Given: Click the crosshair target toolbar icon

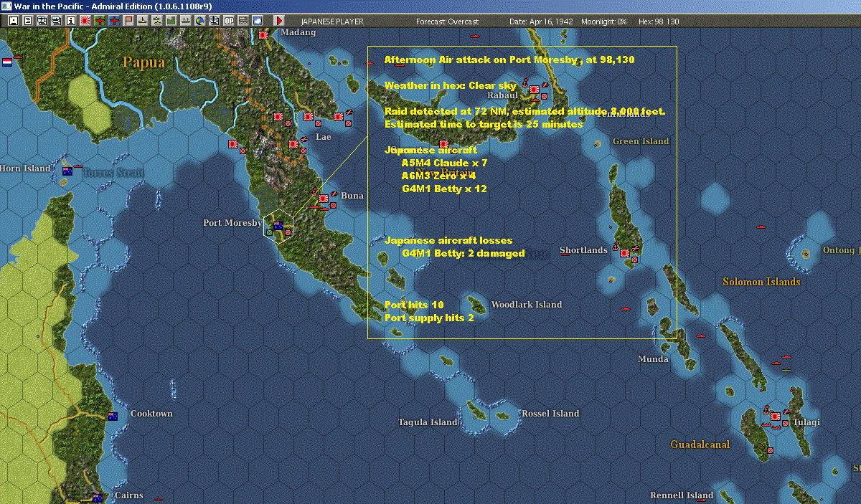Looking at the screenshot, I should coord(214,21).
